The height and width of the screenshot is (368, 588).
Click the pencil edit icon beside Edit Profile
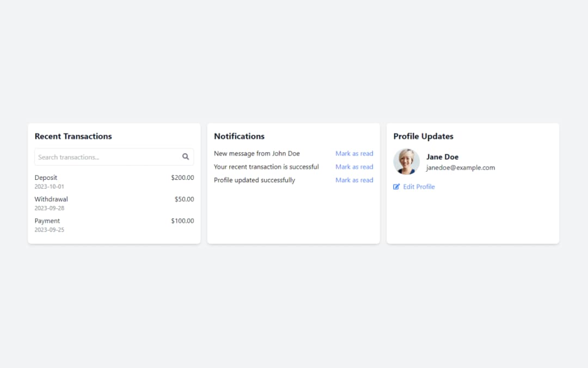coord(396,186)
